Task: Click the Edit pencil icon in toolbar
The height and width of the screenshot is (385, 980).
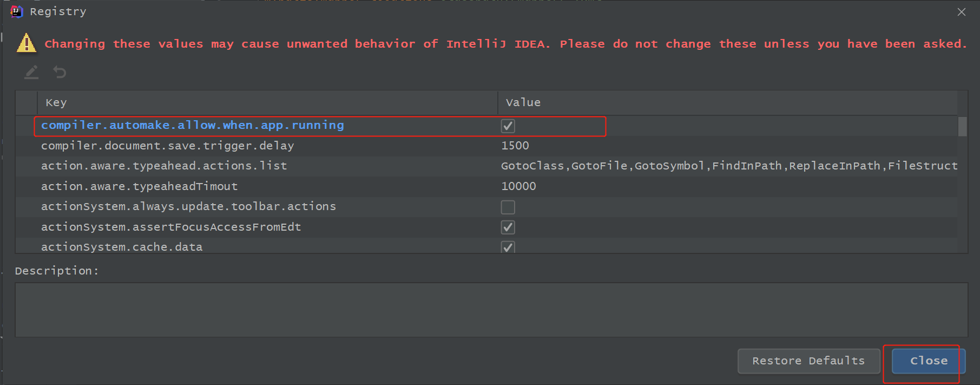Action: tap(31, 72)
